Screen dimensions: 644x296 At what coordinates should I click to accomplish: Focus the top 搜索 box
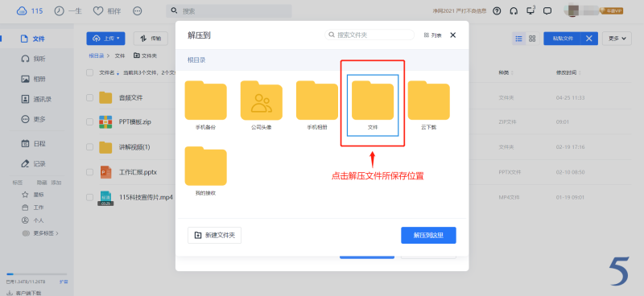pos(229,11)
